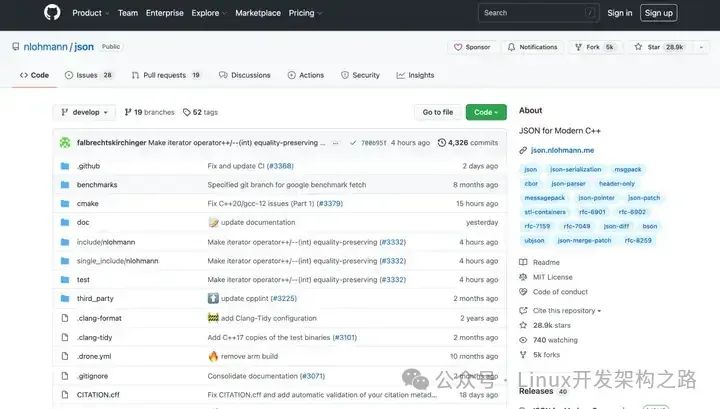Focus the Search input field
Viewport: 720px width, 409px height.
[x=538, y=13]
